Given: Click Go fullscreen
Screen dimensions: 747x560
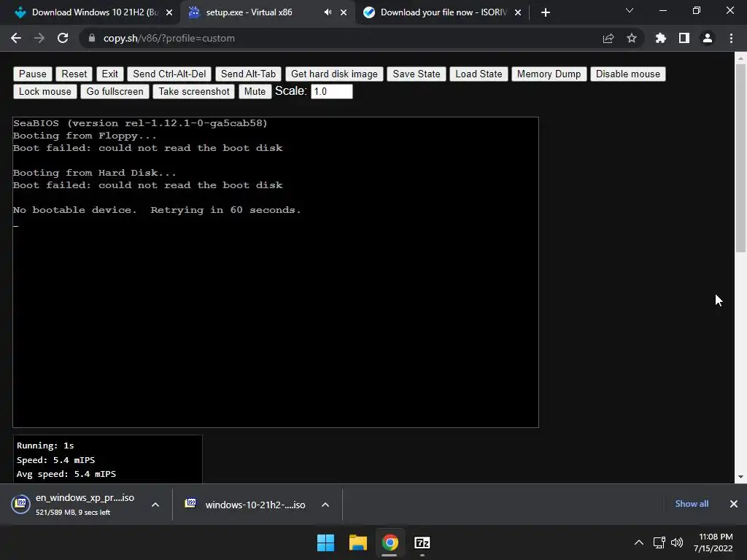Looking at the screenshot, I should (x=115, y=91).
